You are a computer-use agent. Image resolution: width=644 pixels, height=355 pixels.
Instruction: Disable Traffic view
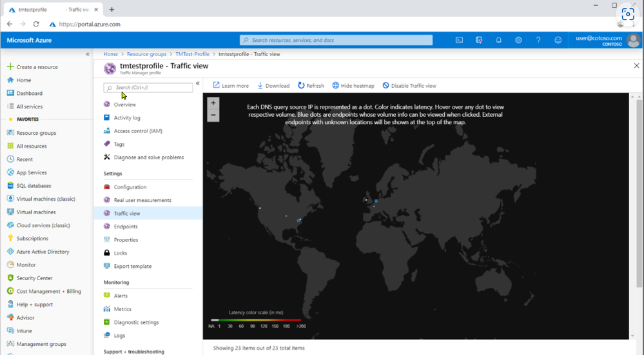point(409,86)
